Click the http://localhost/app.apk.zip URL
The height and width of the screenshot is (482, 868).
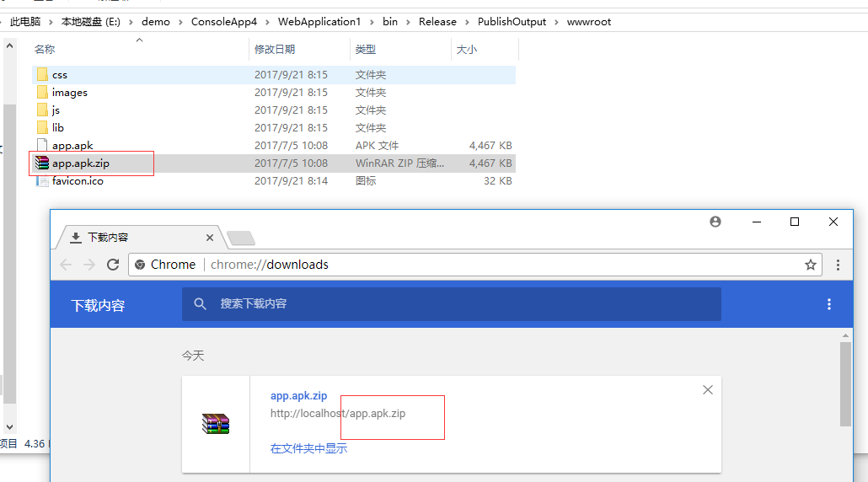click(x=338, y=414)
